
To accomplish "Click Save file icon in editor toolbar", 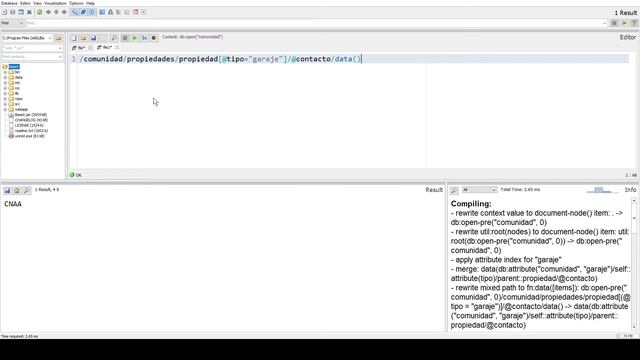I will pyautogui.click(x=93, y=38).
